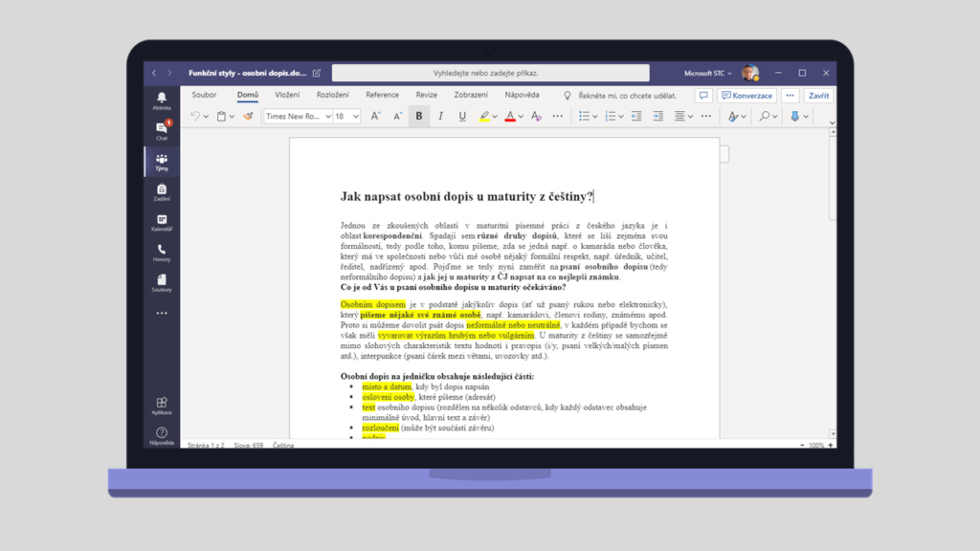Expand the font size 18 dropdown

(x=356, y=116)
